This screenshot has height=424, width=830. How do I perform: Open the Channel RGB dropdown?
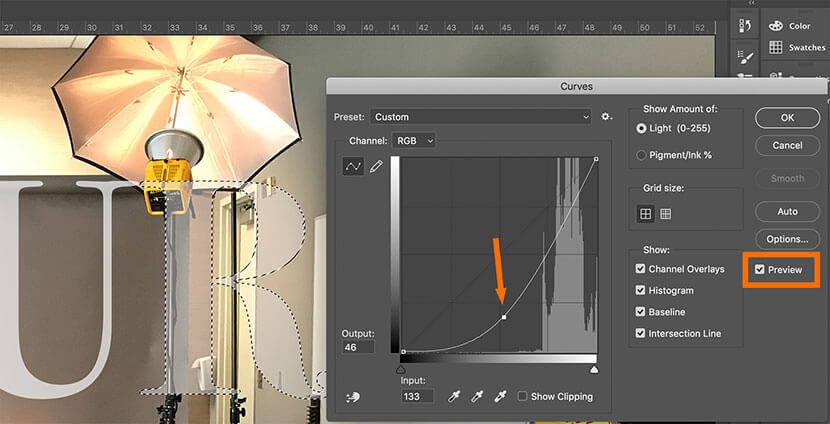click(414, 142)
